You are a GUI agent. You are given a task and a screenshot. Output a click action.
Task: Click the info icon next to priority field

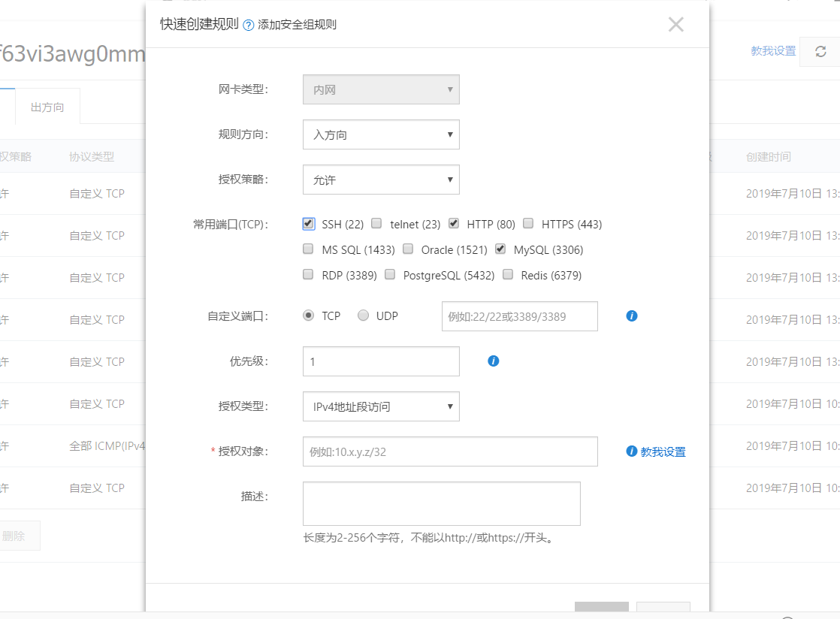pos(493,361)
